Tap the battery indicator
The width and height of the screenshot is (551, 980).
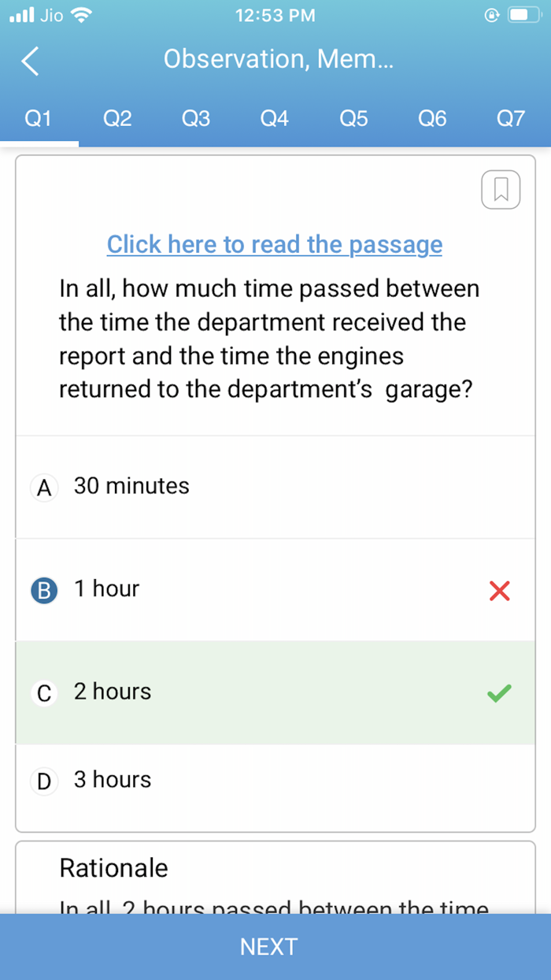[524, 13]
